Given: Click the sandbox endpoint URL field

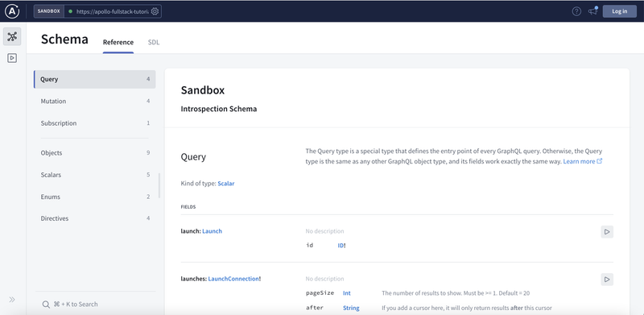Looking at the screenshot, I should [x=113, y=11].
